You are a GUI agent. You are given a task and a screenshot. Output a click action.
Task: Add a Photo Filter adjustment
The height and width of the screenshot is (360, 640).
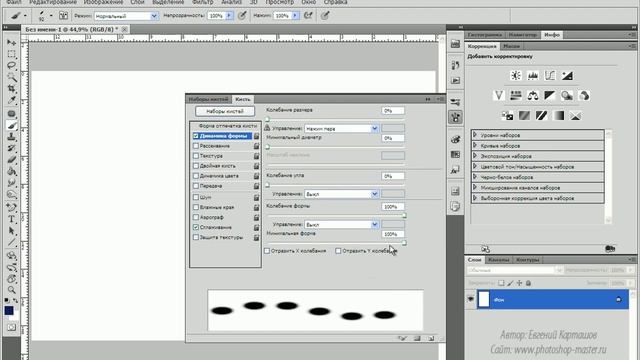(567, 96)
